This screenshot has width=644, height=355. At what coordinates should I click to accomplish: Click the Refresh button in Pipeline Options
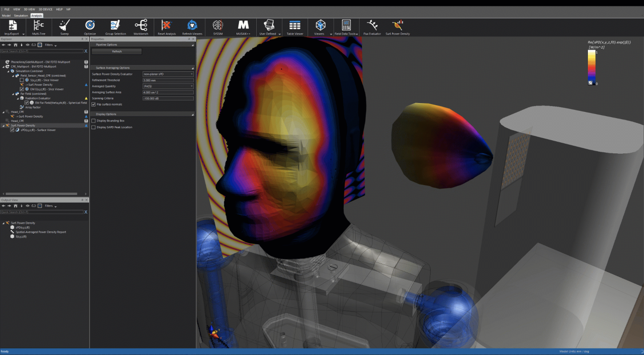[117, 51]
